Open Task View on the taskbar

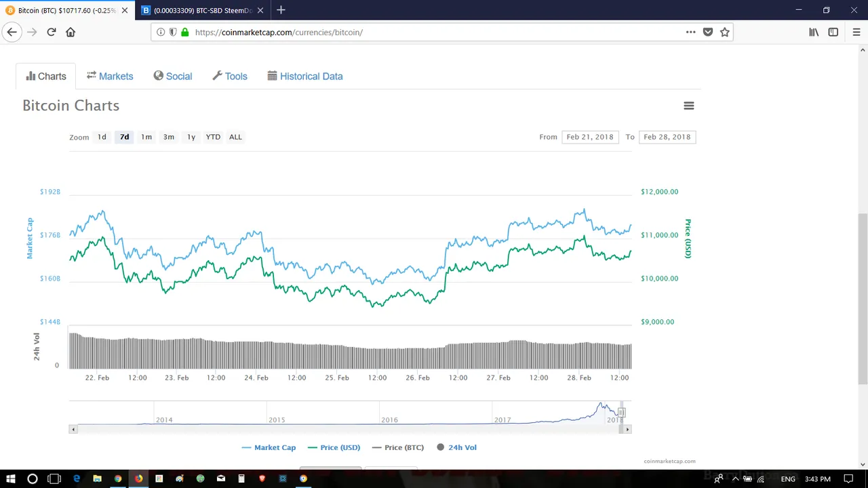point(54,479)
